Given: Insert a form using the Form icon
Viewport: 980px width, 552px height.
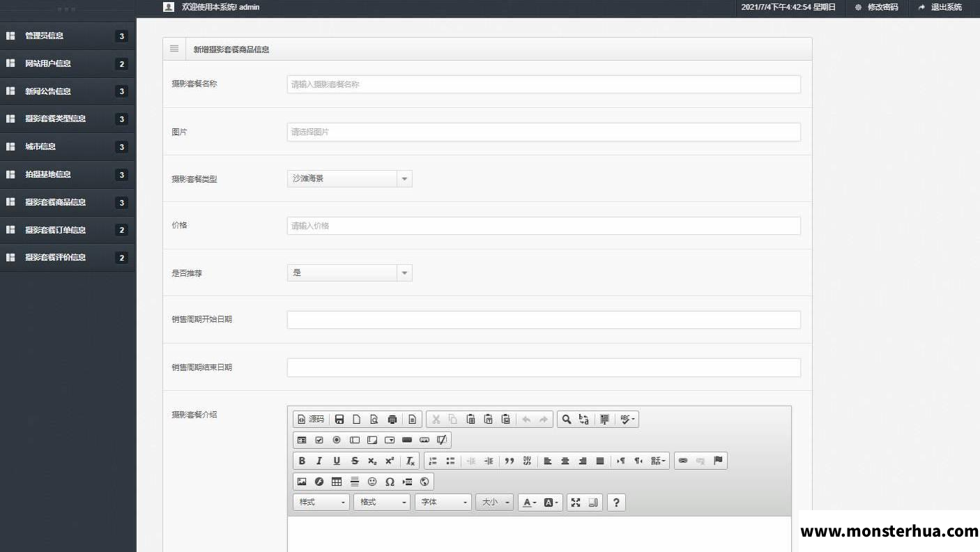Looking at the screenshot, I should click(302, 440).
